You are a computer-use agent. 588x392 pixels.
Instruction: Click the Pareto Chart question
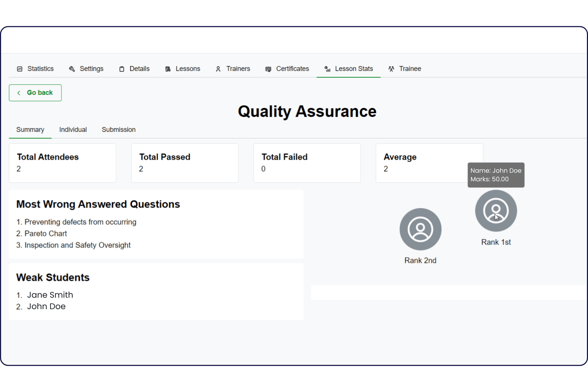click(46, 233)
